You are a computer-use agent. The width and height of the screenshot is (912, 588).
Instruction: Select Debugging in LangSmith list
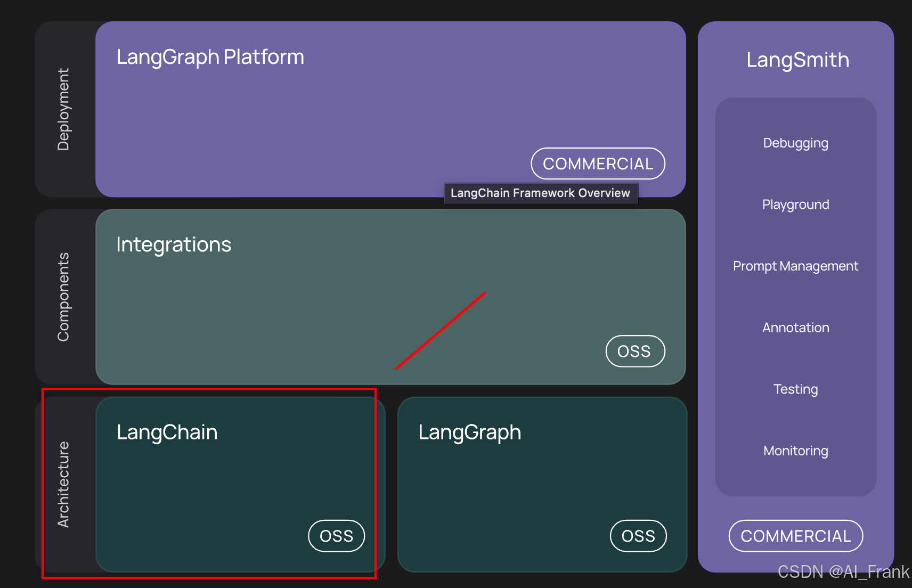click(x=795, y=143)
